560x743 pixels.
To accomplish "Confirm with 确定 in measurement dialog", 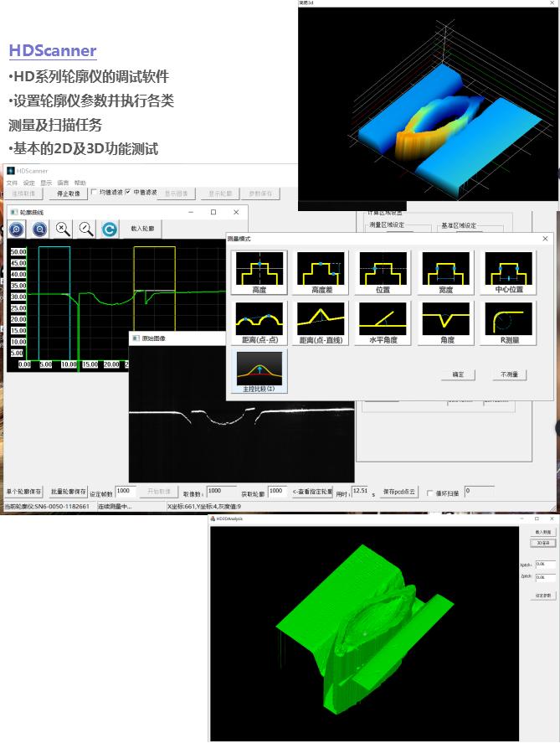I will click(x=458, y=374).
